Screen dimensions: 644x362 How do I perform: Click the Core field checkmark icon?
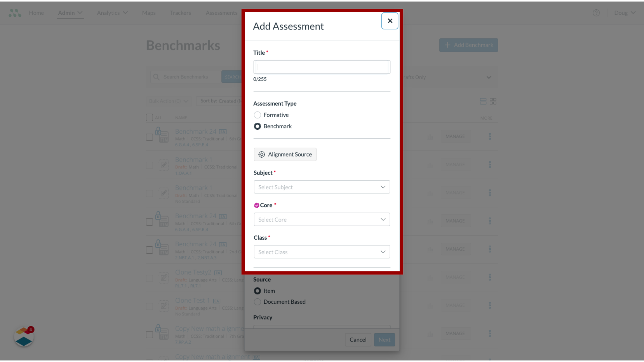pos(256,205)
